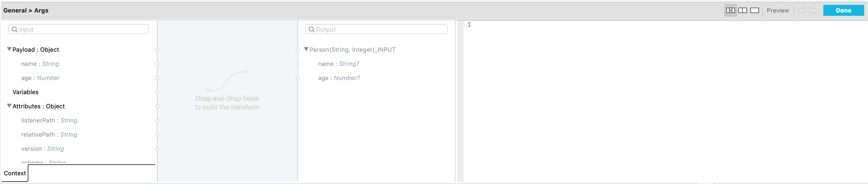Screen dimensions: 868x184
Task: Collapse the Payload : Object node
Action: pos(9,49)
